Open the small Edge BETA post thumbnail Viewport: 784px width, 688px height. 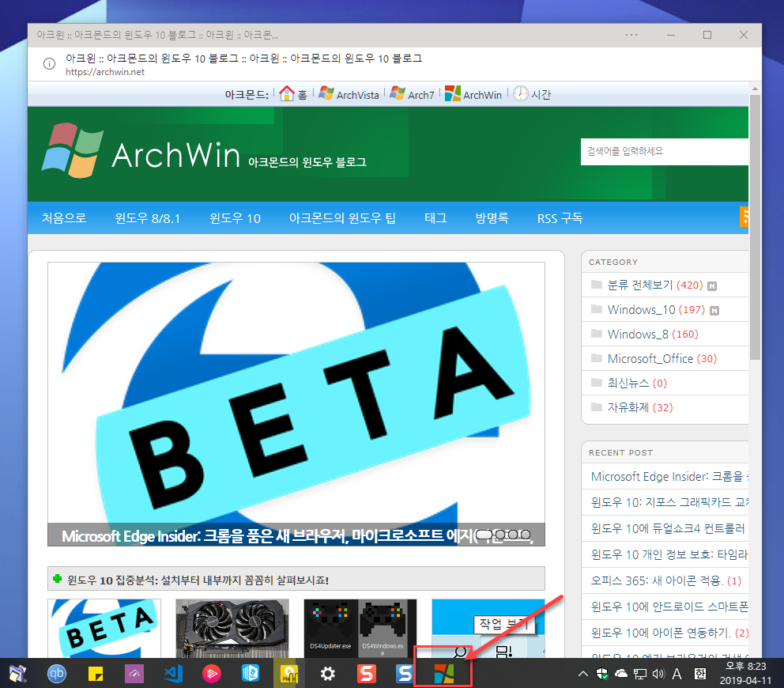104,629
